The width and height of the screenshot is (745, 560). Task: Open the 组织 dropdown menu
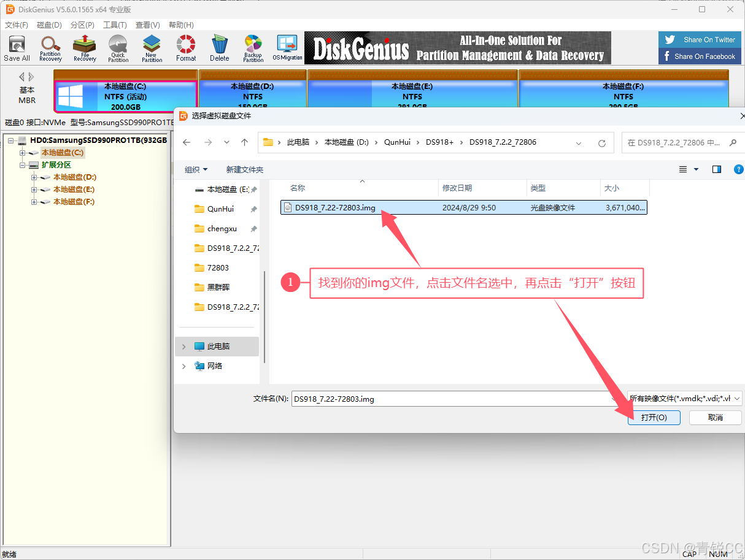pos(196,169)
